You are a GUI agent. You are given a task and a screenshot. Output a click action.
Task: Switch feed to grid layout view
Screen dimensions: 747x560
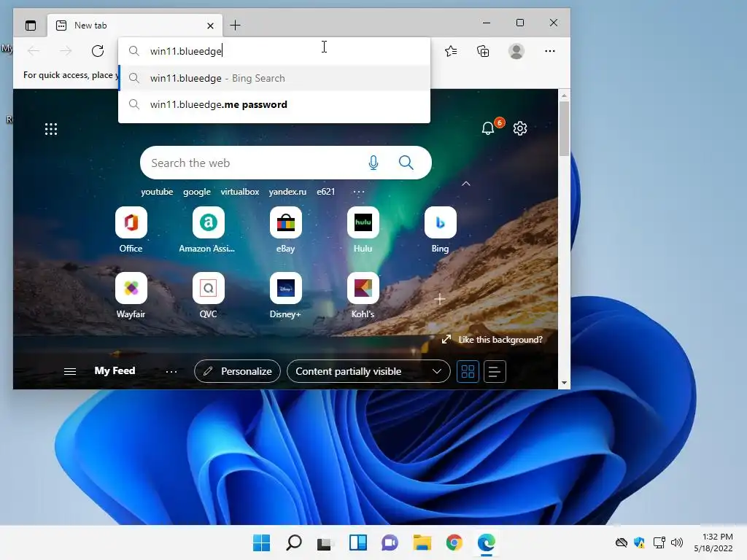(x=468, y=371)
